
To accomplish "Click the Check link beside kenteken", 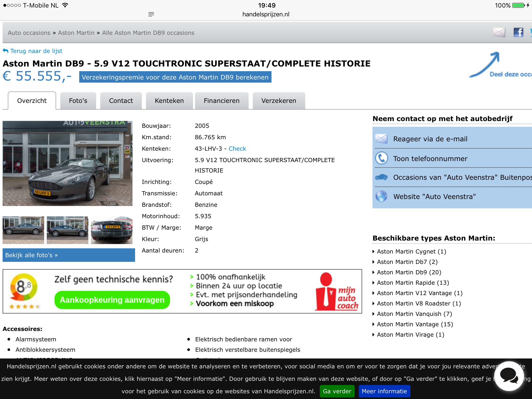I will pyautogui.click(x=237, y=149).
